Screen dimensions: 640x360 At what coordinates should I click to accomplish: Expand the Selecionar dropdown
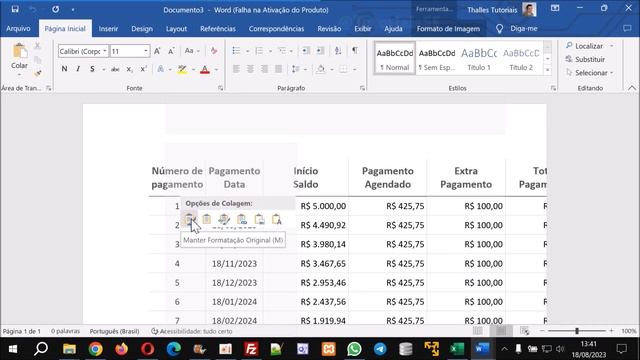612,73
